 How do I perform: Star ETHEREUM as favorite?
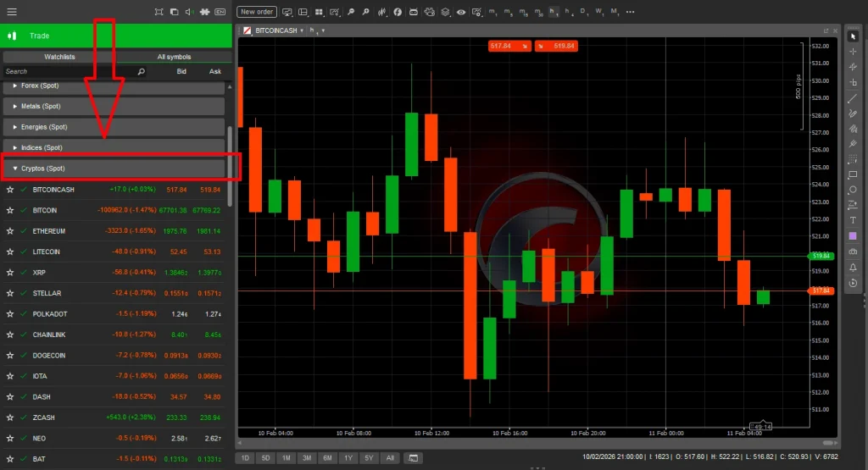pyautogui.click(x=10, y=231)
